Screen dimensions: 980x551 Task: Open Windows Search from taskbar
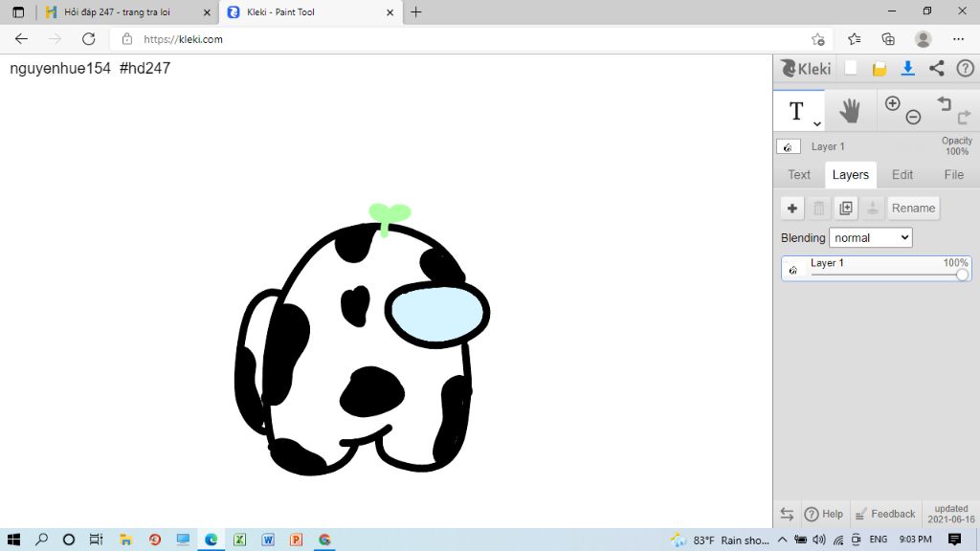[x=41, y=540]
